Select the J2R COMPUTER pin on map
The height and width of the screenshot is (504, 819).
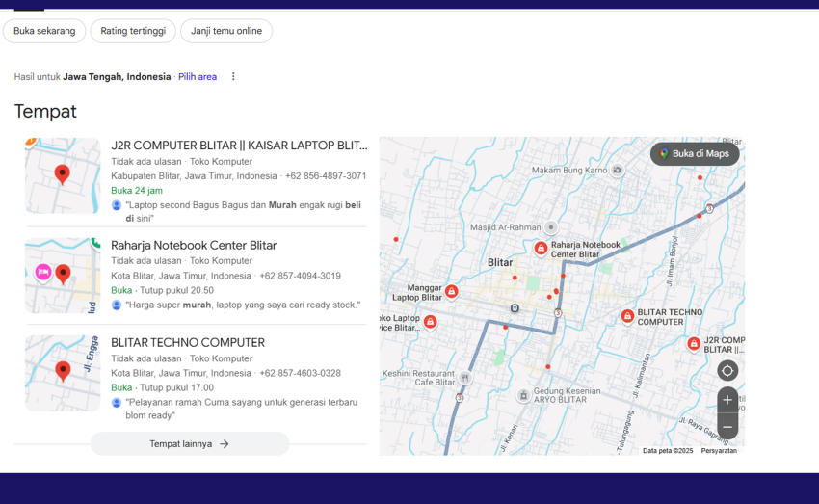point(694,343)
